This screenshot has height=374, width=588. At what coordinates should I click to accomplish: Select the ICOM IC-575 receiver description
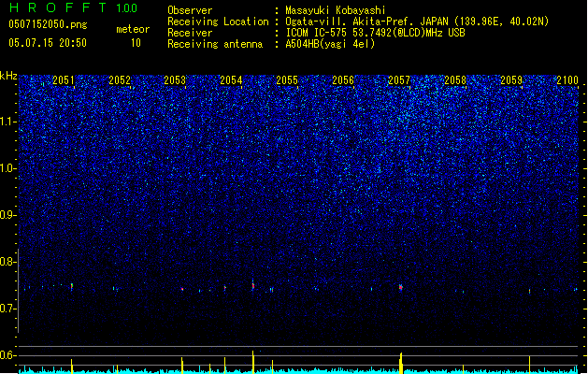pos(375,33)
